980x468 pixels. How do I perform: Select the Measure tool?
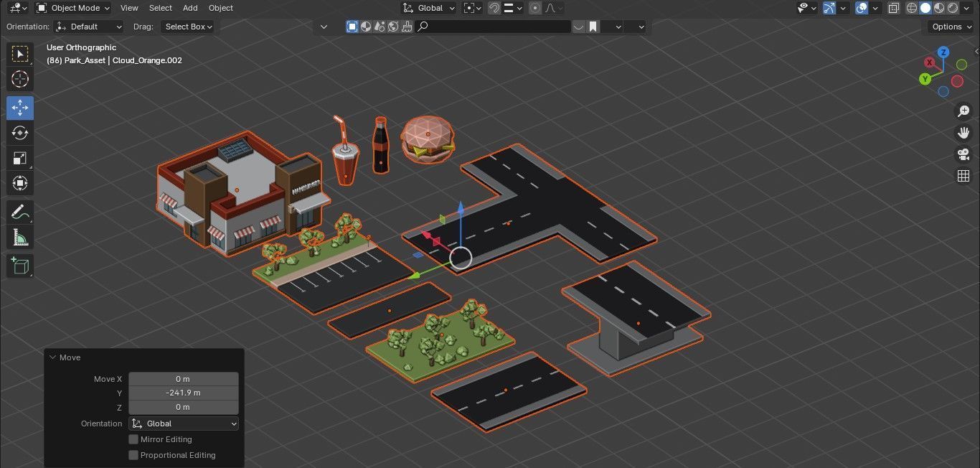tap(20, 236)
